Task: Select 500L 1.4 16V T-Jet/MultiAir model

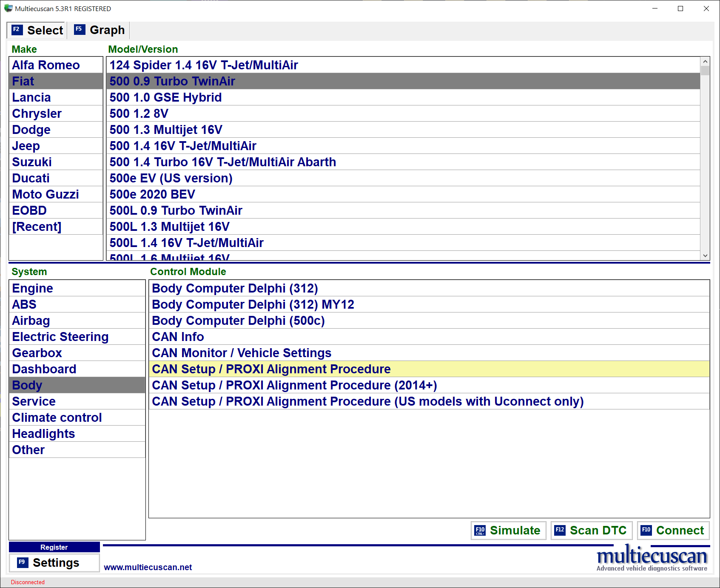Action: [x=403, y=243]
